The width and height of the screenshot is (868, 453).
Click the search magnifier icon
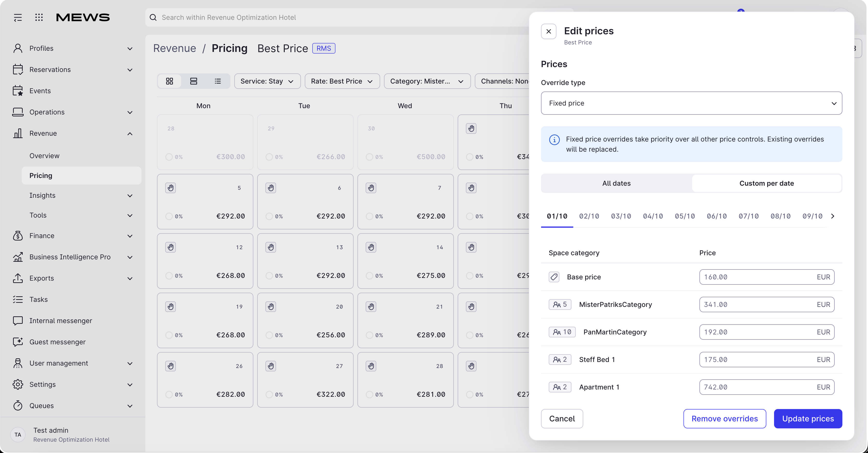click(x=153, y=18)
